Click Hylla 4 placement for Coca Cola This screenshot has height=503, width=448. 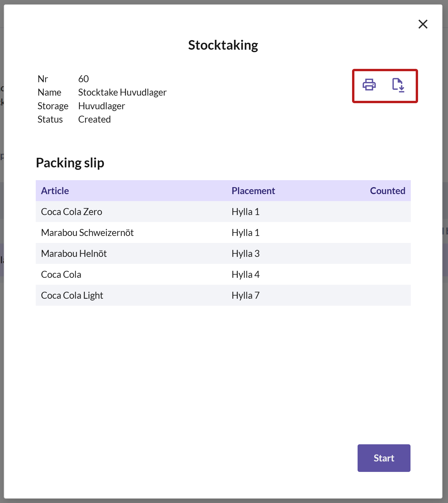pos(246,274)
